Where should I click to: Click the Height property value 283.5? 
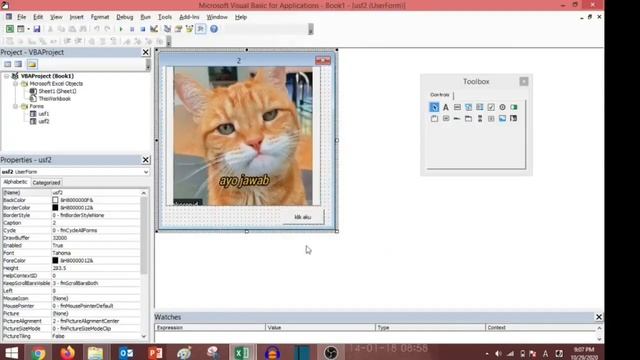(x=96, y=268)
